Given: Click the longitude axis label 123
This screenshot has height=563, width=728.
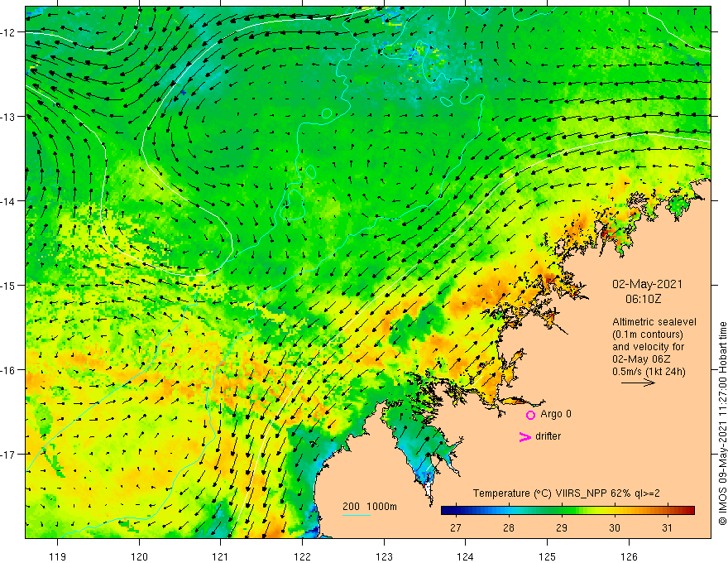Looking at the screenshot, I should point(384,556).
